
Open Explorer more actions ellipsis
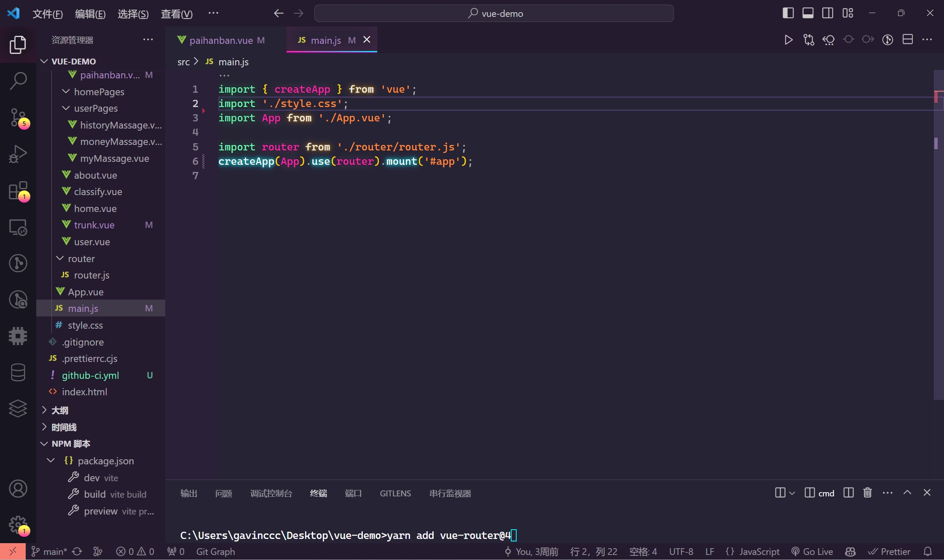pos(148,40)
